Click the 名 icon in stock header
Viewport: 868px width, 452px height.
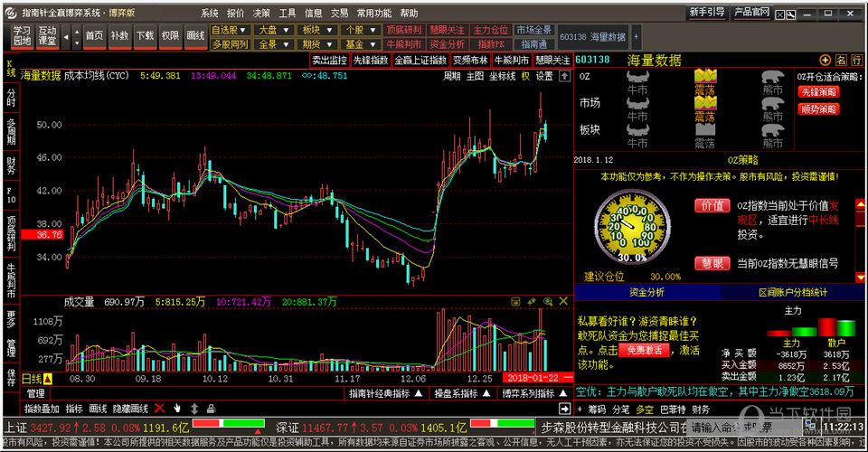(x=841, y=60)
